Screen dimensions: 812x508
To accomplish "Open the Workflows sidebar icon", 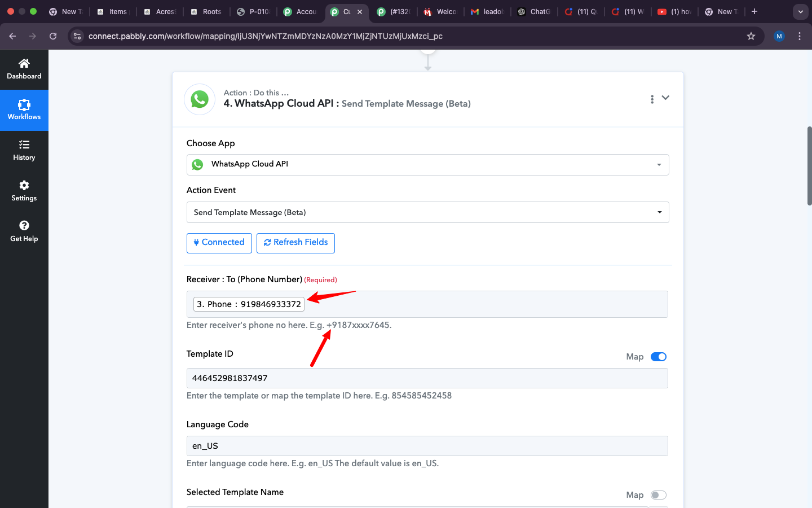I will point(24,104).
